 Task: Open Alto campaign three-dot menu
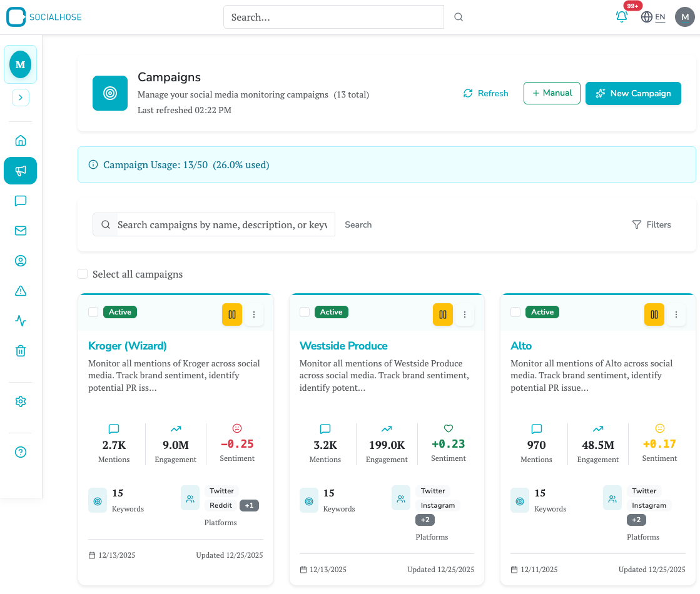(676, 315)
